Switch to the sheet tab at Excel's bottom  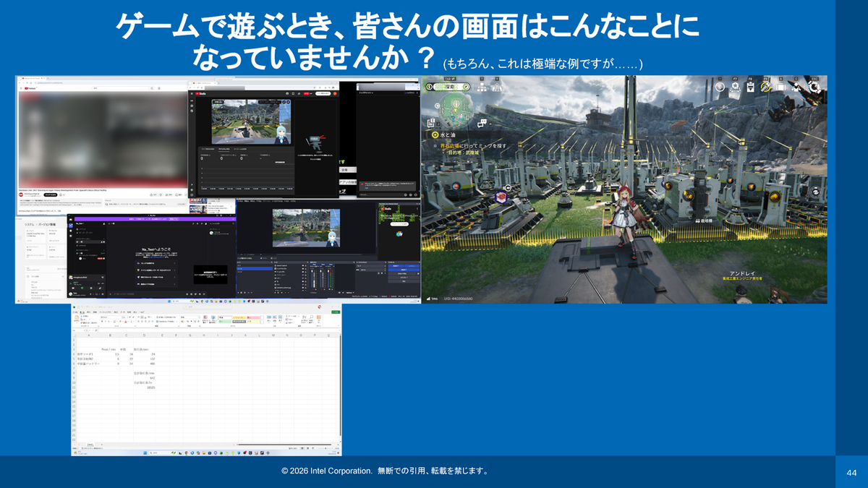(91, 445)
